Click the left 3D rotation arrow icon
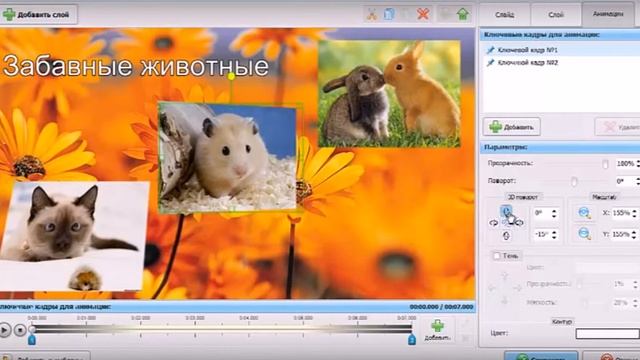640x360 pixels. pyautogui.click(x=493, y=223)
